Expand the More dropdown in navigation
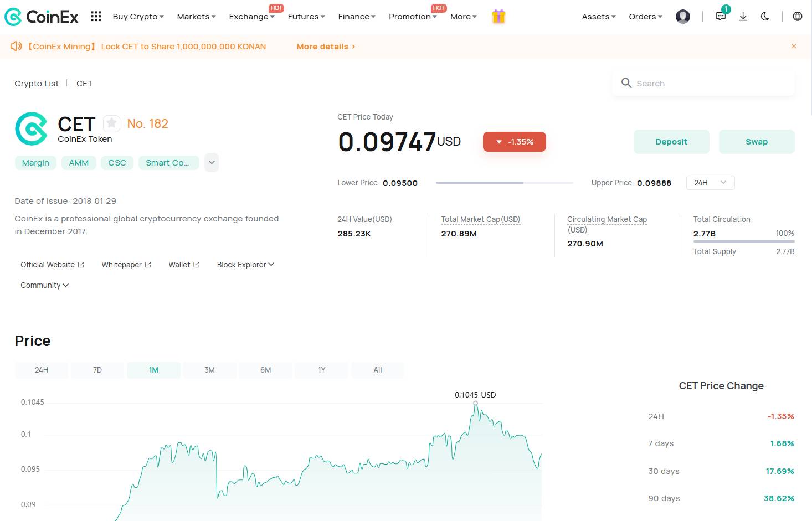This screenshot has height=521, width=812. (464, 17)
